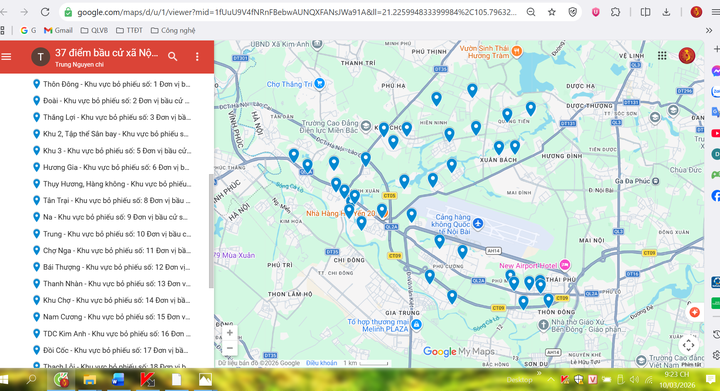This screenshot has width=720, height=391.
Task: Select Chợ Nga - Khu vực bỏ phiếu số 11
Action: coord(112,250)
